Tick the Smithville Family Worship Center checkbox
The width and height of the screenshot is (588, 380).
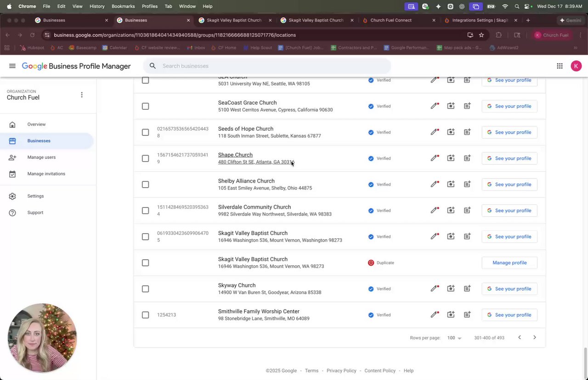click(146, 315)
